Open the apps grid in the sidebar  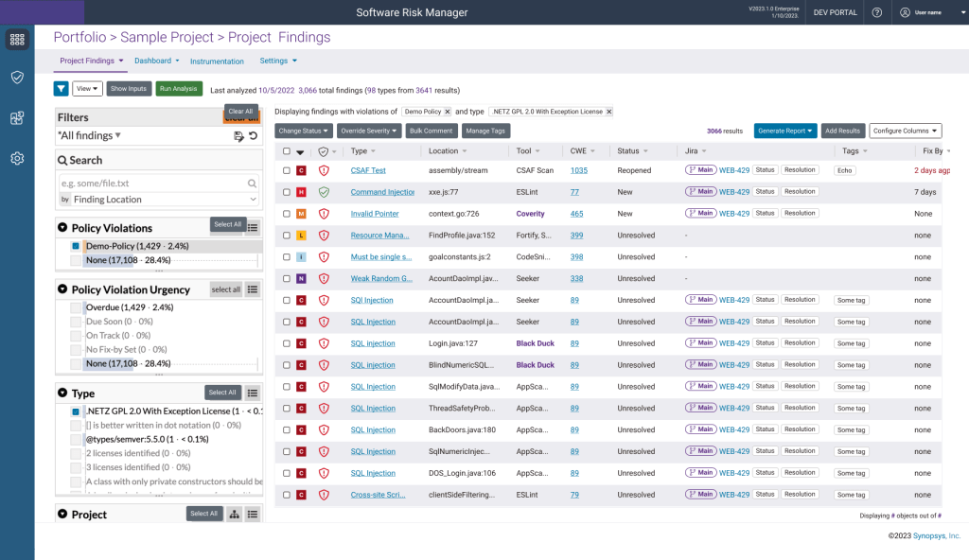[x=17, y=40]
